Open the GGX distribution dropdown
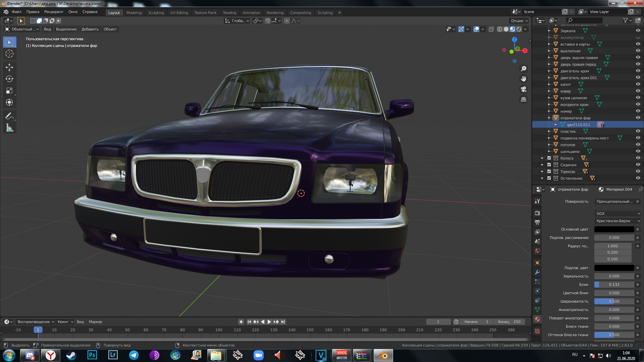644x362 pixels. [618, 214]
